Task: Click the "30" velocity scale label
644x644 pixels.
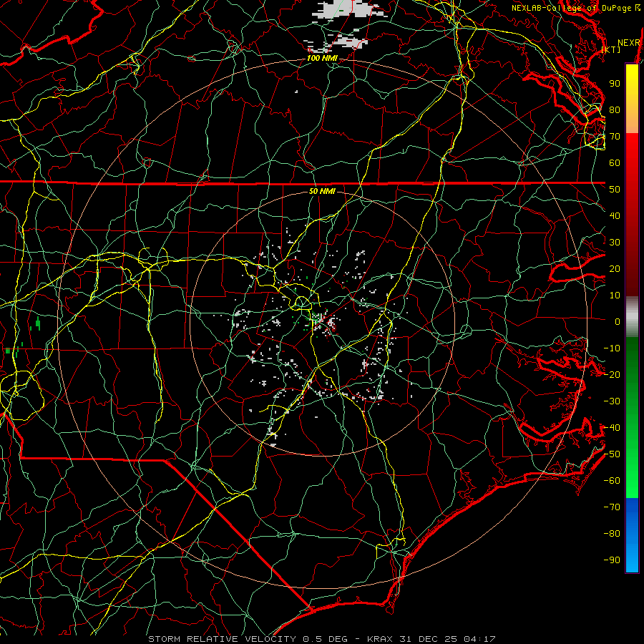Action: [x=615, y=243]
